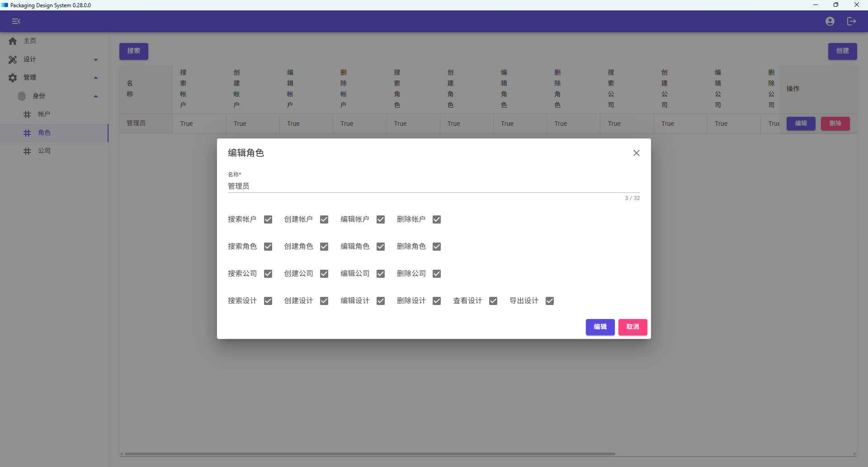Uncheck the 删除帐户 permission
868x467 pixels.
tap(437, 219)
